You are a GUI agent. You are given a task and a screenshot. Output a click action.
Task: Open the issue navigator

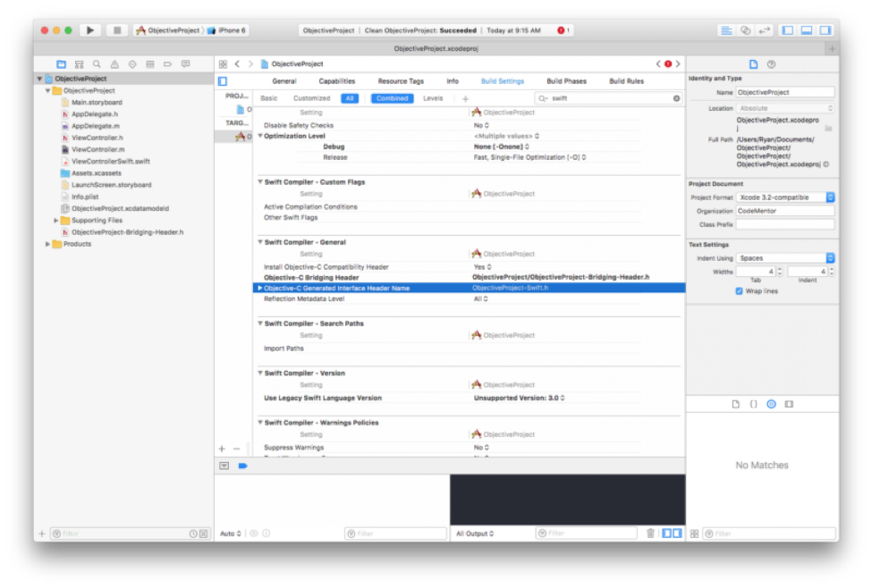pyautogui.click(x=114, y=64)
